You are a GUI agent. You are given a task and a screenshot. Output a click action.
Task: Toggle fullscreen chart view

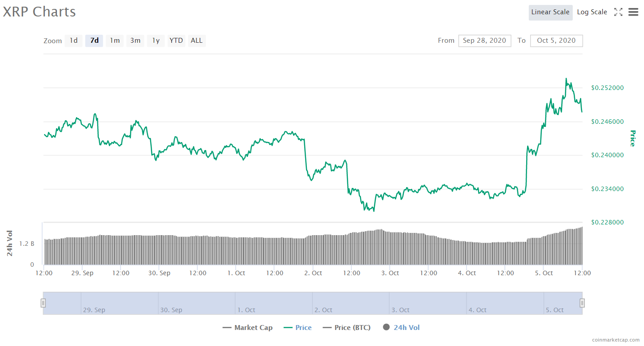click(618, 12)
